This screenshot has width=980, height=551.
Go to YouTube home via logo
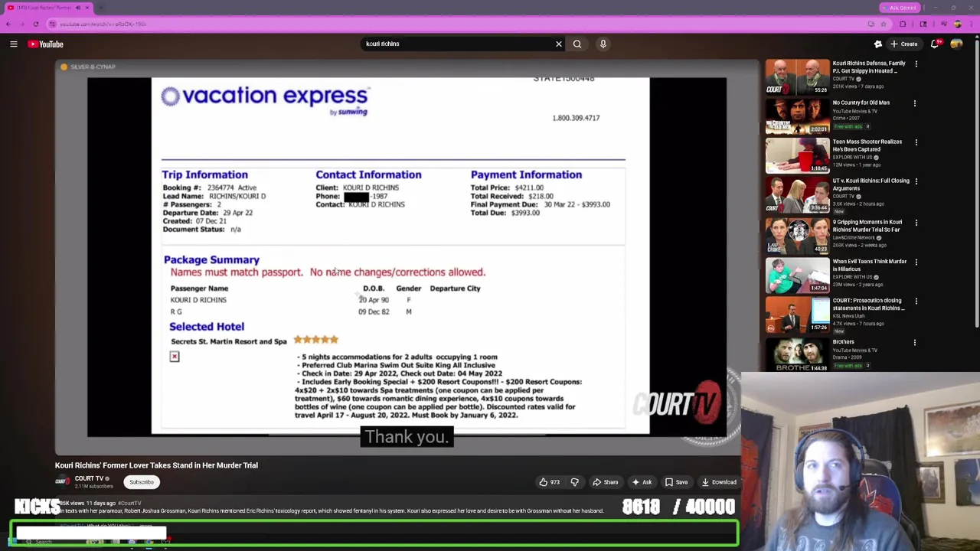(46, 44)
